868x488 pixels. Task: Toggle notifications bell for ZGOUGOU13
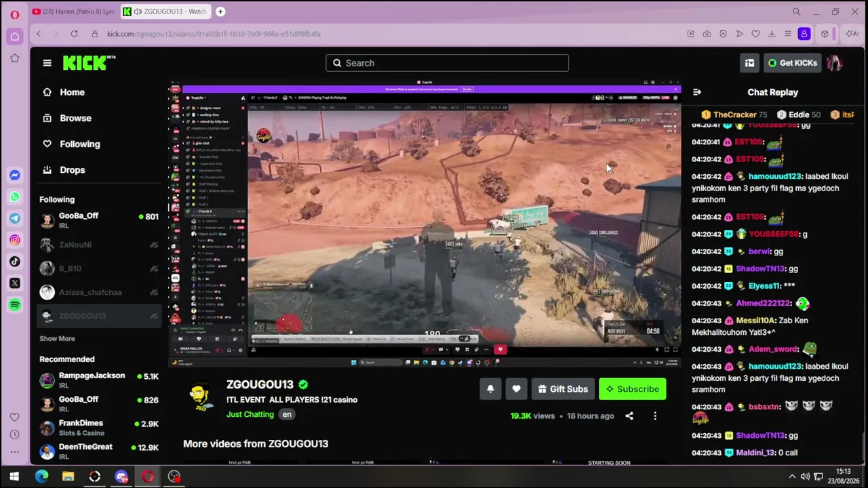coord(490,389)
